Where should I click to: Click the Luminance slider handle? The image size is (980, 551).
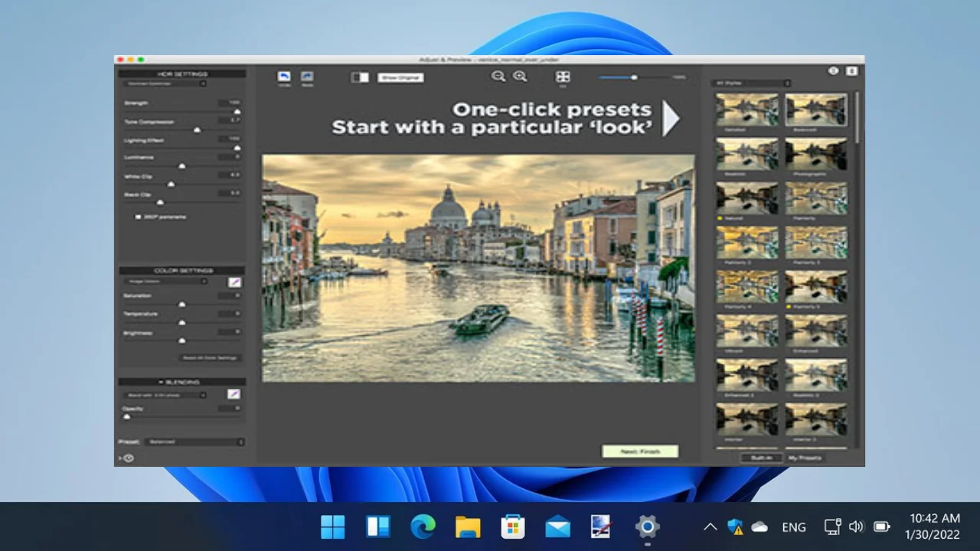click(x=181, y=165)
